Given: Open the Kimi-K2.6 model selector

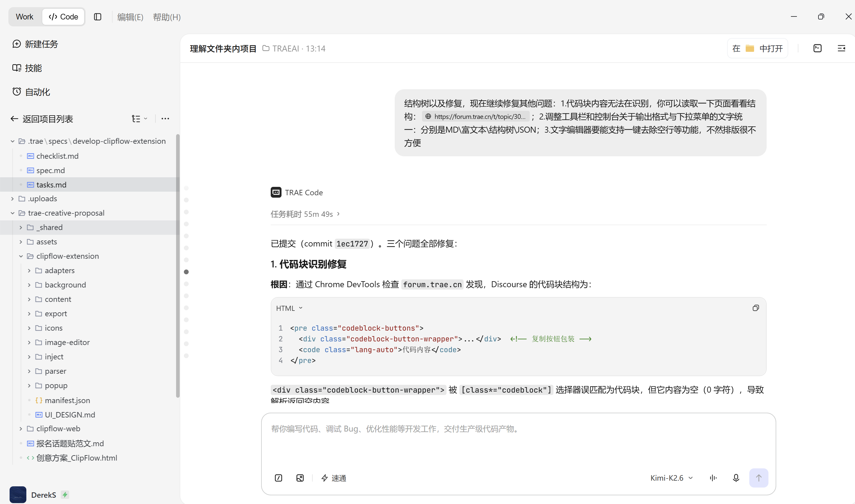Looking at the screenshot, I should click(671, 478).
